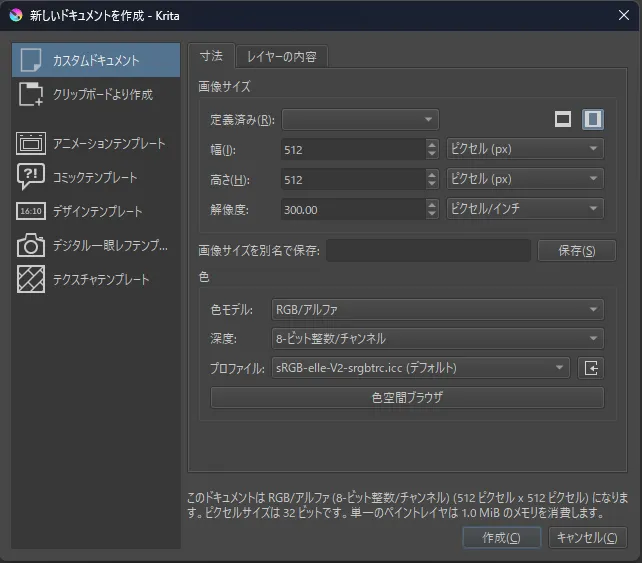
Task: Open the height unit ピクセル (px) dropdown
Action: pos(525,179)
